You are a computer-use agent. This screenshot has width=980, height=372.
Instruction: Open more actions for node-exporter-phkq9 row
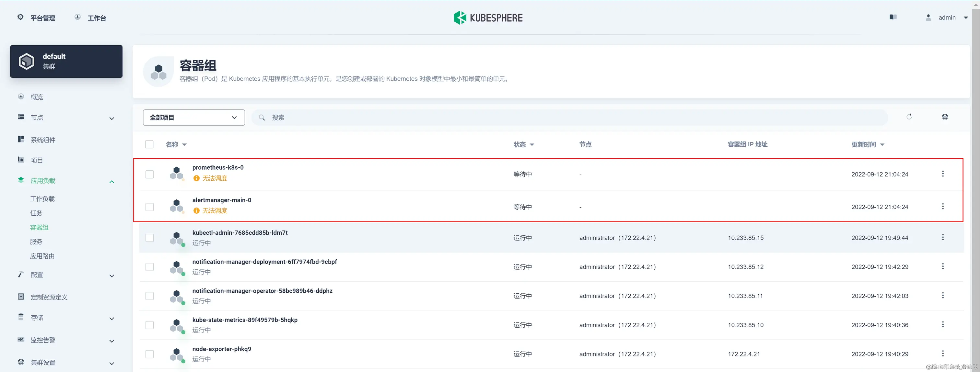pos(942,354)
